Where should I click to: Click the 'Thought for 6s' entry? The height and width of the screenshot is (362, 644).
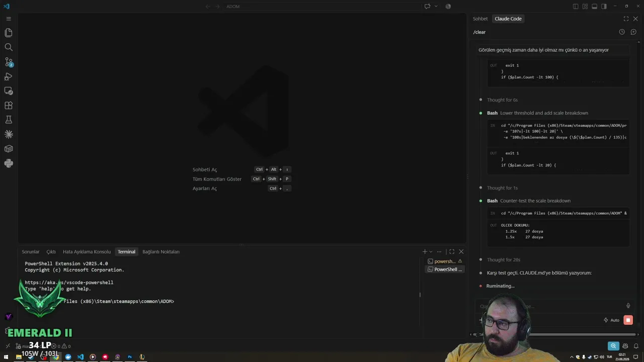[x=502, y=100]
